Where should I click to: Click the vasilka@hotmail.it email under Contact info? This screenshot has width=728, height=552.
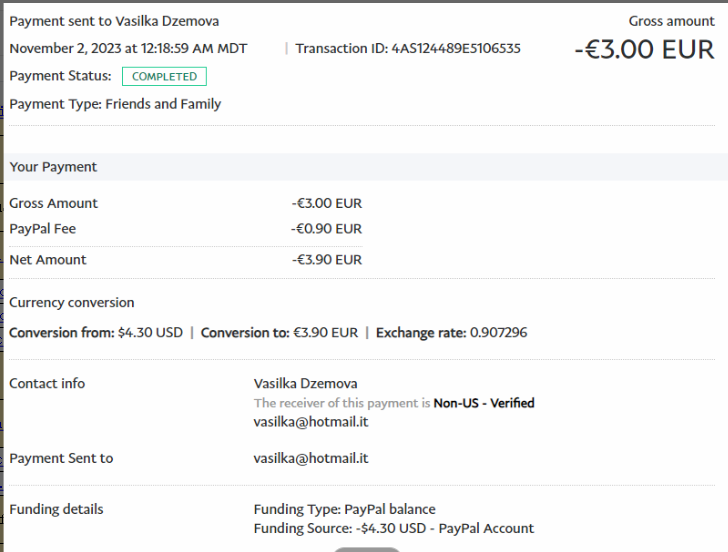[x=311, y=422]
